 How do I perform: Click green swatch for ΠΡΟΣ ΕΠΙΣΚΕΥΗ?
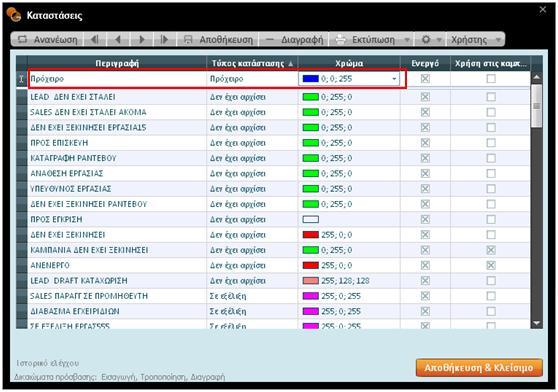tap(310, 143)
